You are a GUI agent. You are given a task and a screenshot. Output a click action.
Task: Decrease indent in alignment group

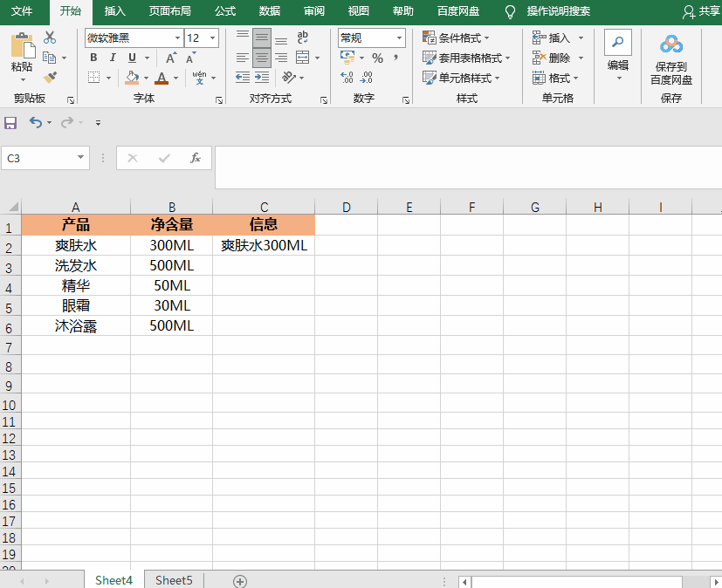tap(242, 78)
